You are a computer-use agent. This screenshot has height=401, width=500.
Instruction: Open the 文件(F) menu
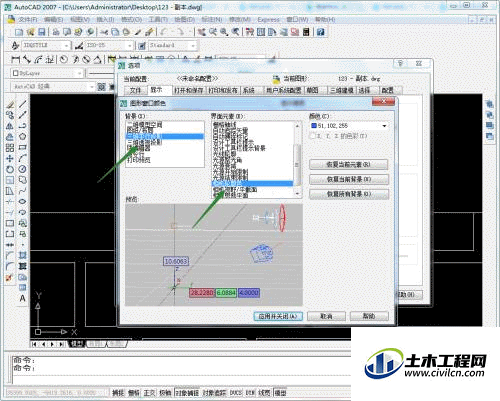28,20
